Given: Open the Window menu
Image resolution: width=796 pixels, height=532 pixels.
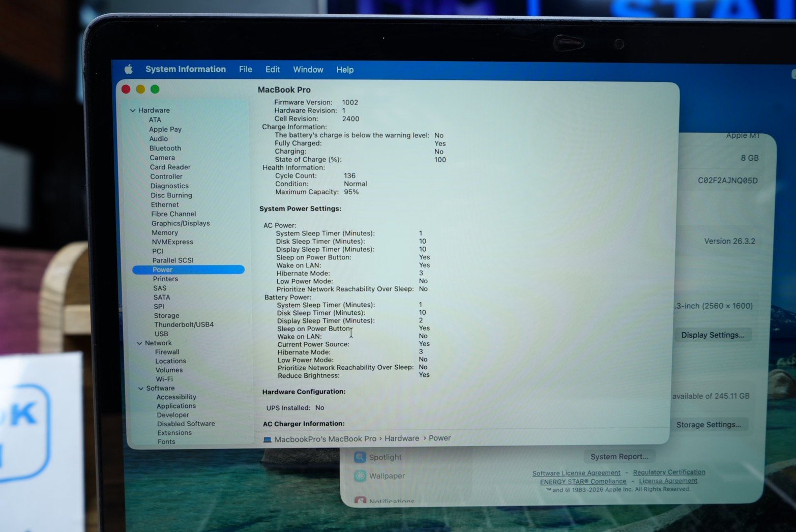Looking at the screenshot, I should pyautogui.click(x=308, y=70).
